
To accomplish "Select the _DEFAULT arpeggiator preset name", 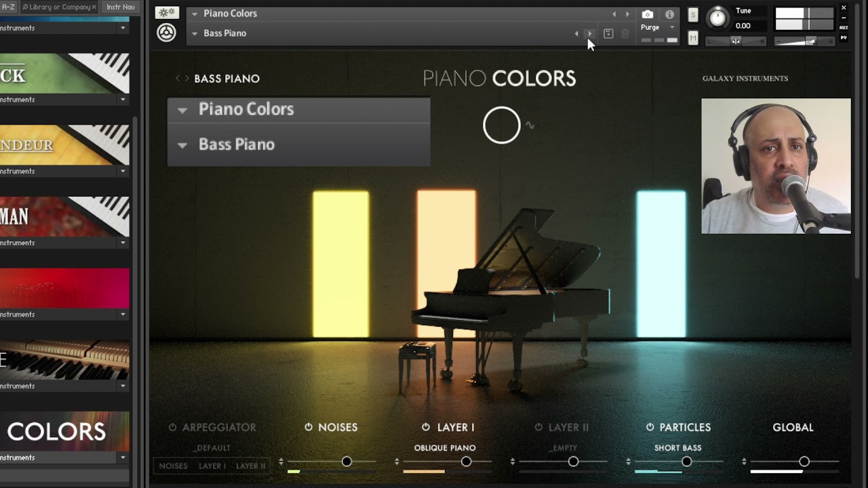I will pos(212,448).
